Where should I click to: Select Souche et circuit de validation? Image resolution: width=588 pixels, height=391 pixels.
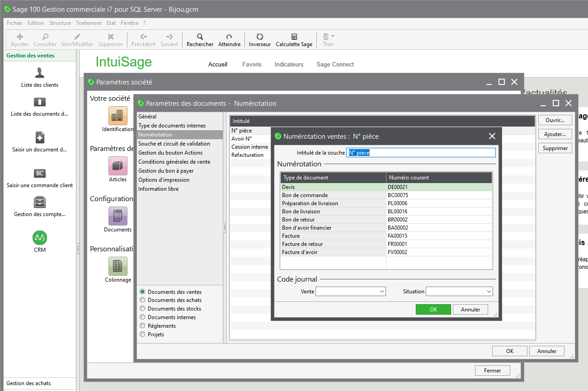(174, 144)
